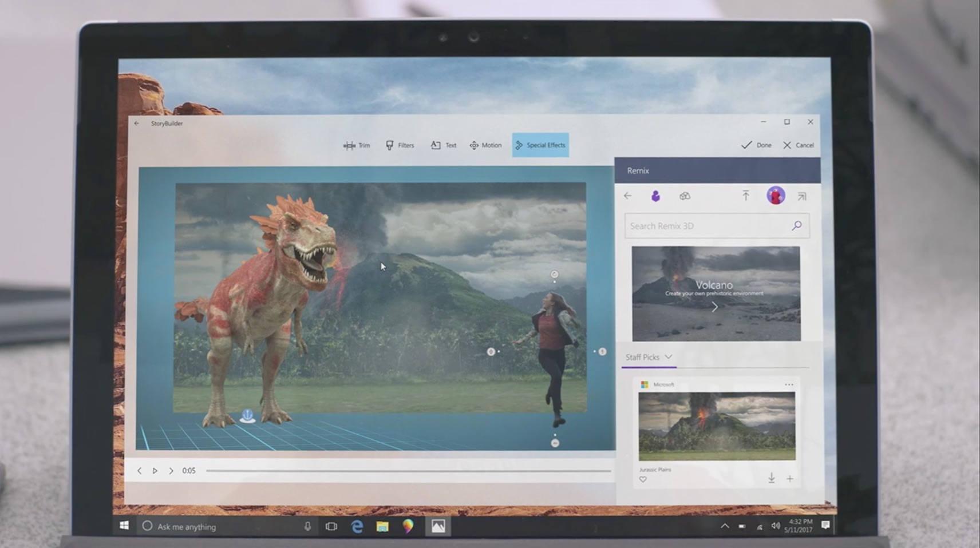
Task: Download the Jurassic Plains model
Action: pyautogui.click(x=771, y=478)
